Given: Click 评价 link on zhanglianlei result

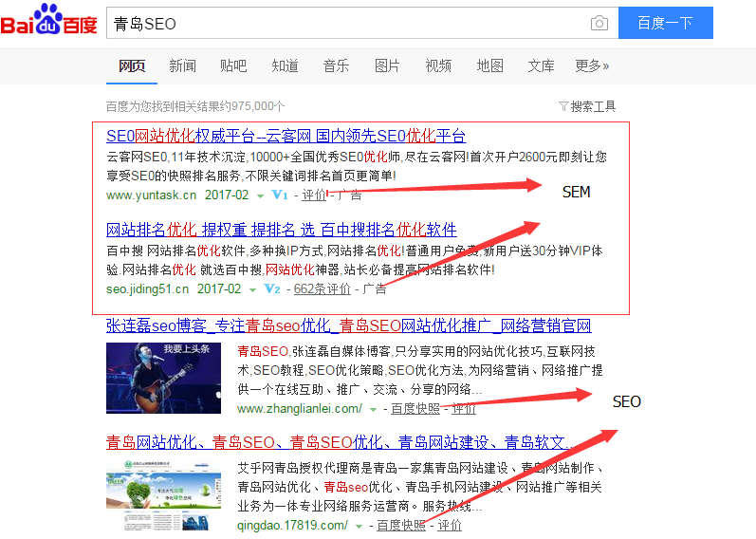Looking at the screenshot, I should pyautogui.click(x=464, y=409).
